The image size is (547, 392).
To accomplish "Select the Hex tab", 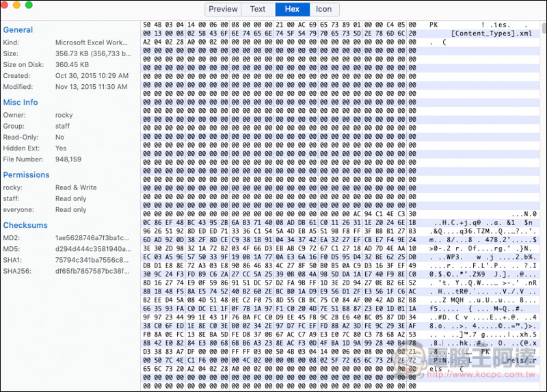I will click(x=293, y=9).
